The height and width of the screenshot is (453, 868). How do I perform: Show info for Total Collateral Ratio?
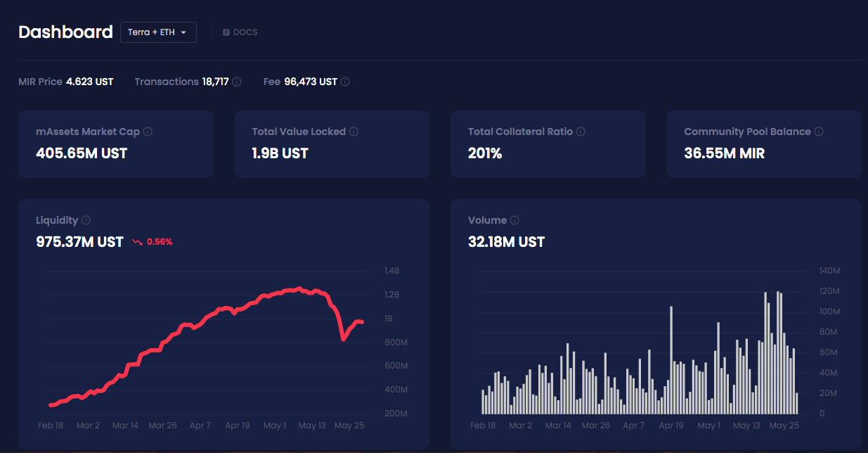pyautogui.click(x=581, y=132)
